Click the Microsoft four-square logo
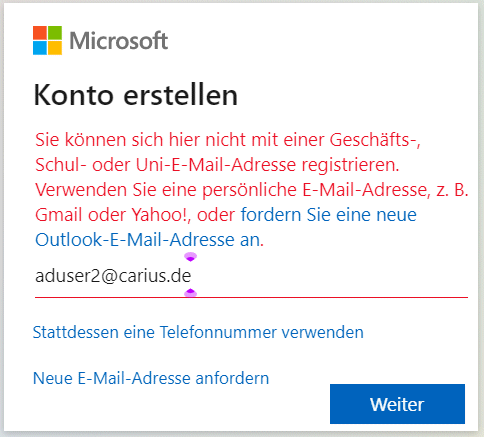This screenshot has height=437, width=484. [47, 40]
